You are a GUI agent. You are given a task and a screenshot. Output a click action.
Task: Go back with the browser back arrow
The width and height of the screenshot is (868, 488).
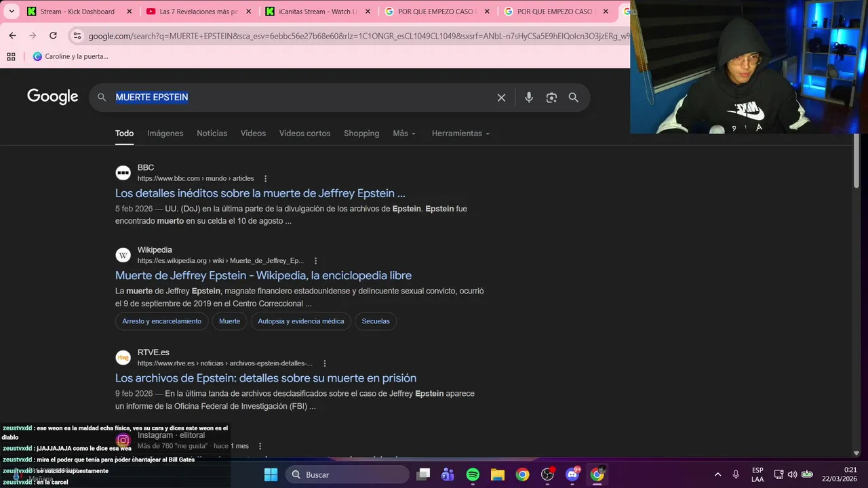pos(12,35)
